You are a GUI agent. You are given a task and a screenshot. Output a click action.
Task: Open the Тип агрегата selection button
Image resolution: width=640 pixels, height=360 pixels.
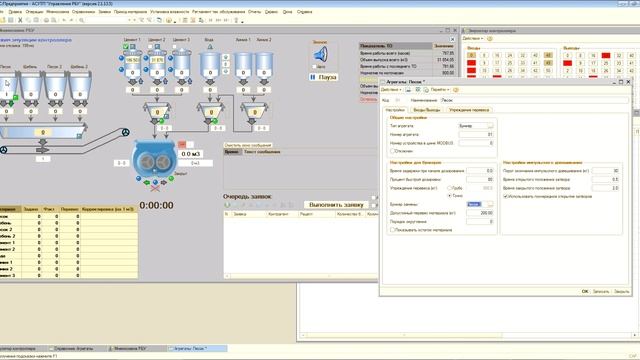click(490, 126)
